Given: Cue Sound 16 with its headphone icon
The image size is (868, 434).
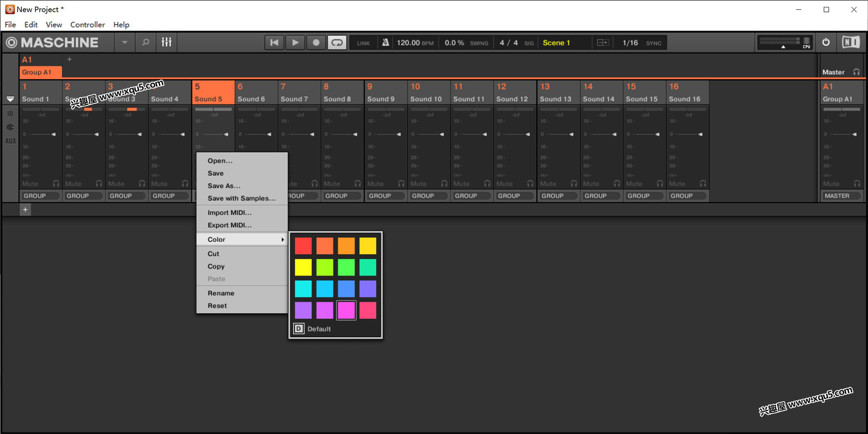Looking at the screenshot, I should click(703, 184).
